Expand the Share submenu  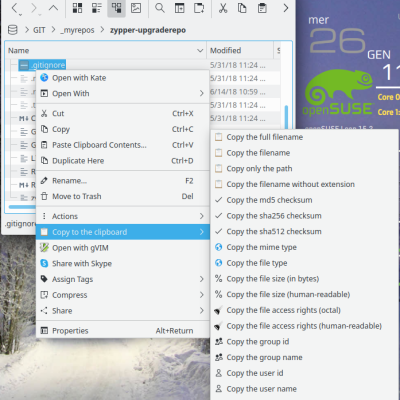click(x=122, y=311)
